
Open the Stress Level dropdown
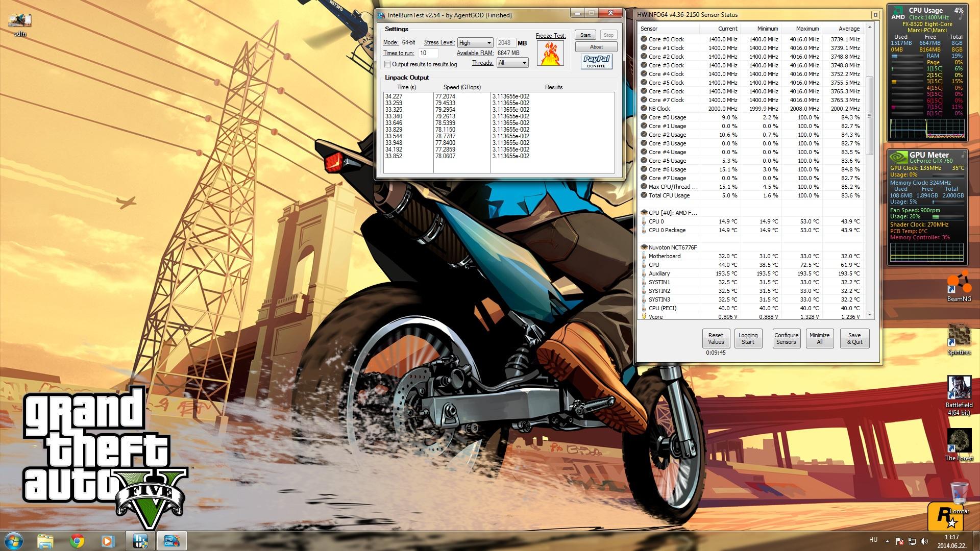tap(475, 43)
